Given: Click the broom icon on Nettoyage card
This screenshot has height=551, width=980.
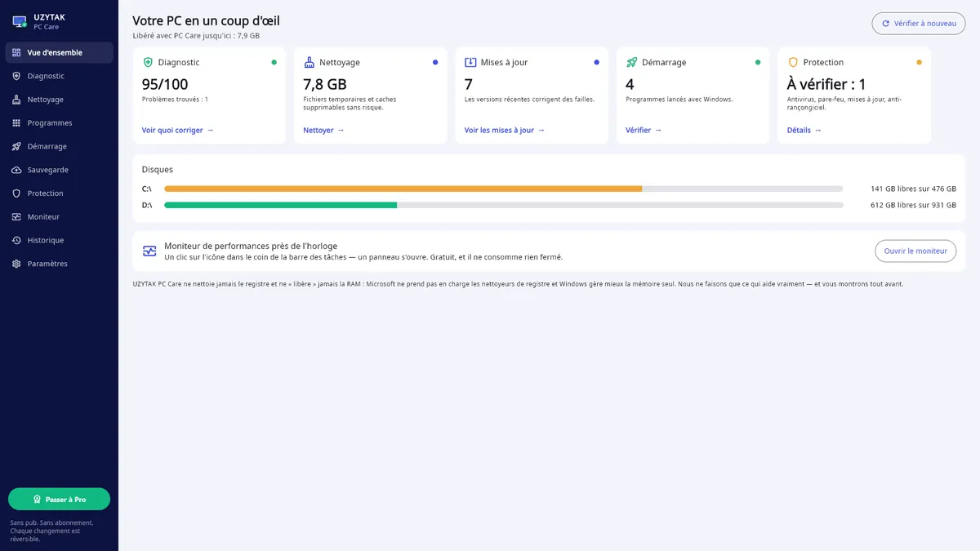Looking at the screenshot, I should click(309, 62).
